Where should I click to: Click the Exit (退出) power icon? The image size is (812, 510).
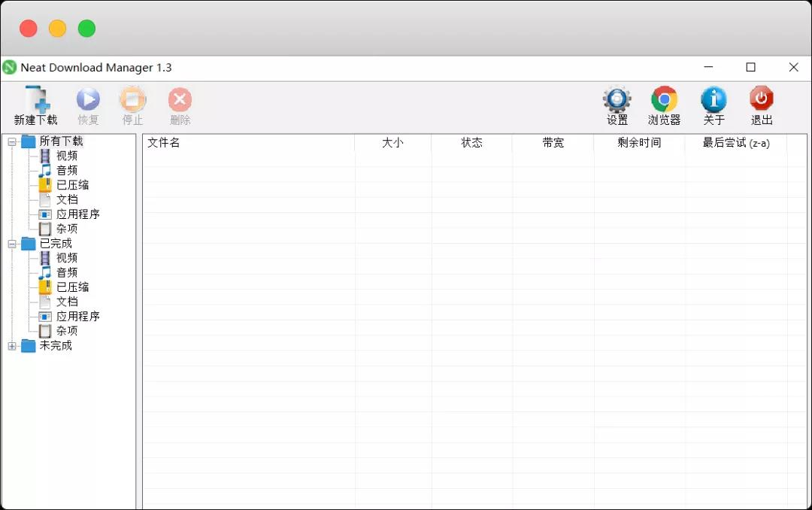tap(761, 99)
